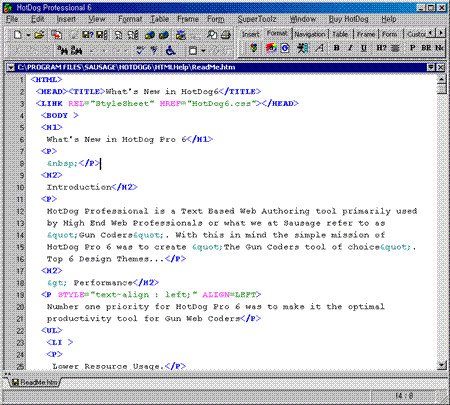The image size is (450, 405).
Task: Create a new document with the blank page icon
Action: tap(18, 35)
